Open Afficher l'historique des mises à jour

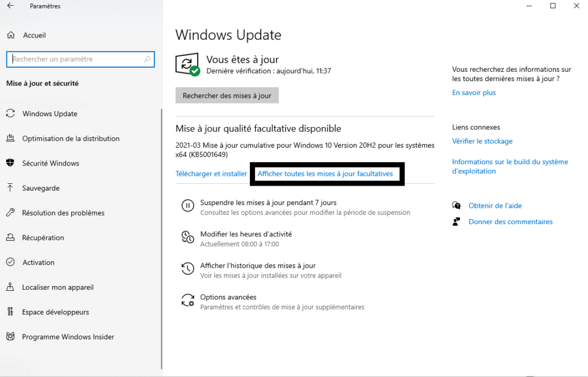pyautogui.click(x=258, y=266)
